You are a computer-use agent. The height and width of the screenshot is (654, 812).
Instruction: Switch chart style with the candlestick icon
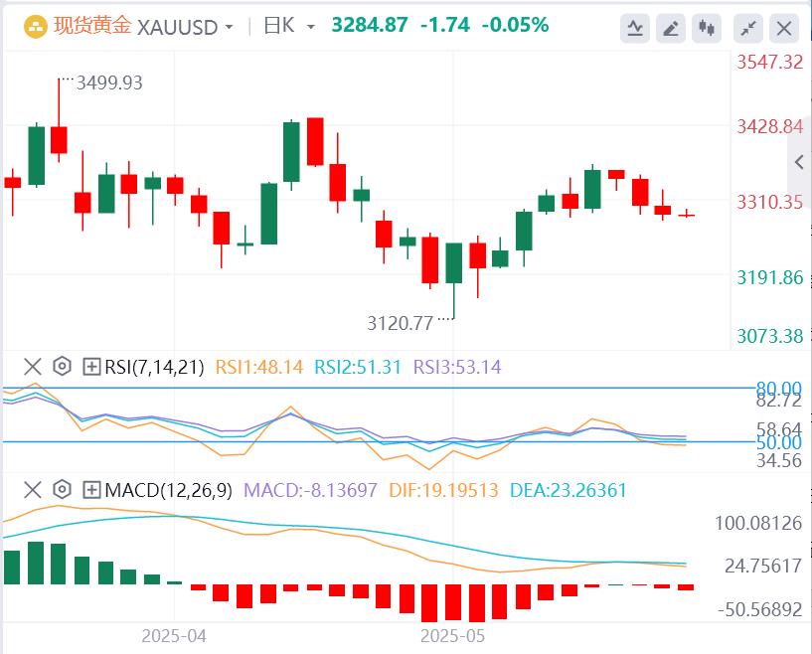click(709, 28)
